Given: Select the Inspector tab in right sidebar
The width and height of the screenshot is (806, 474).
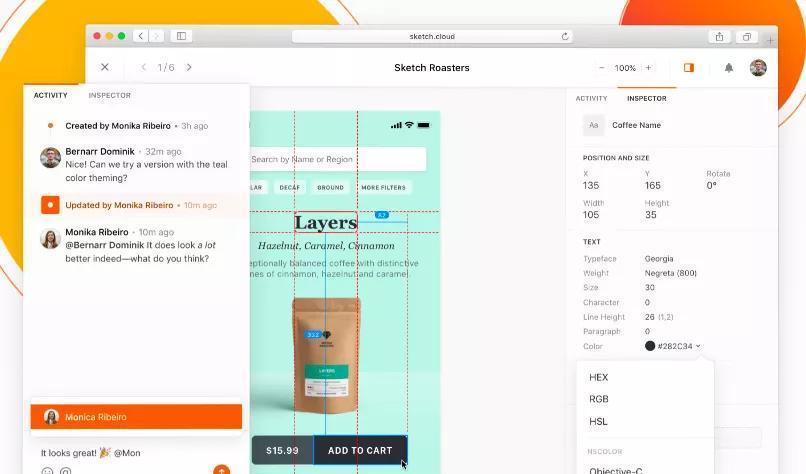Looking at the screenshot, I should click(x=647, y=98).
